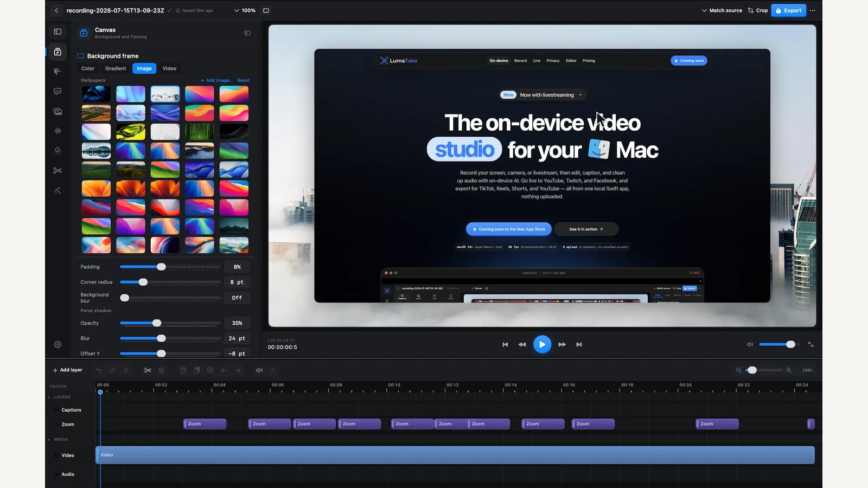
Task: Open the more options ellipsis menu
Action: (812, 10)
